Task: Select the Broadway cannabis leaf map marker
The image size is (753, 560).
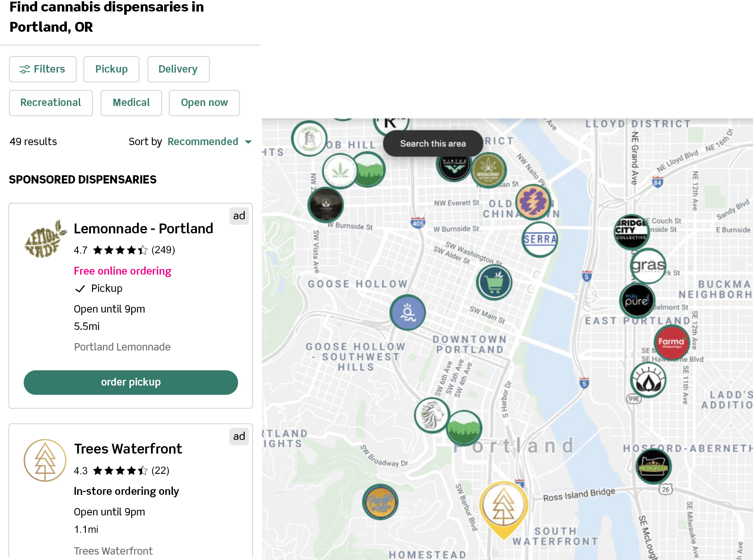Action: click(489, 170)
